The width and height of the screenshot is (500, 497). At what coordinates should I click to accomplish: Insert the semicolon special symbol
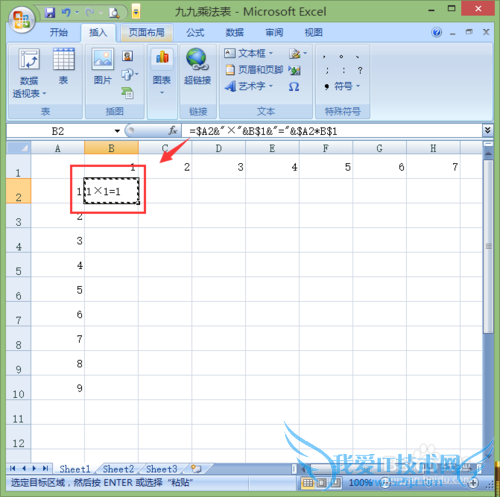point(327,70)
